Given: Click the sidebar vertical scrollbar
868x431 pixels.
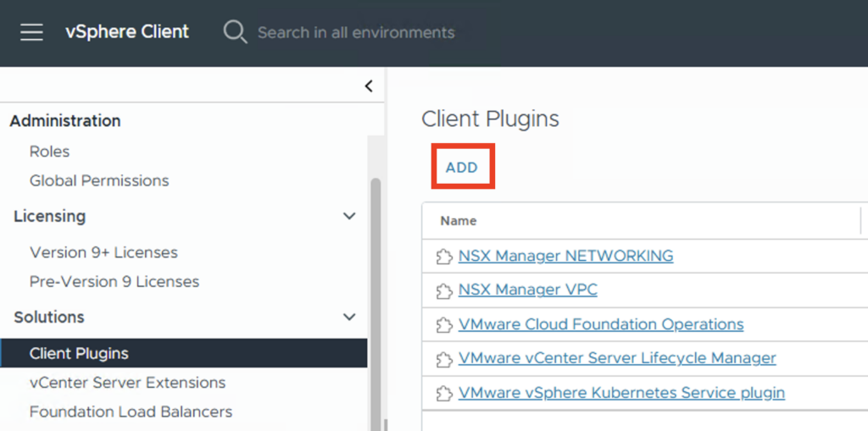Looking at the screenshot, I should click(376, 296).
